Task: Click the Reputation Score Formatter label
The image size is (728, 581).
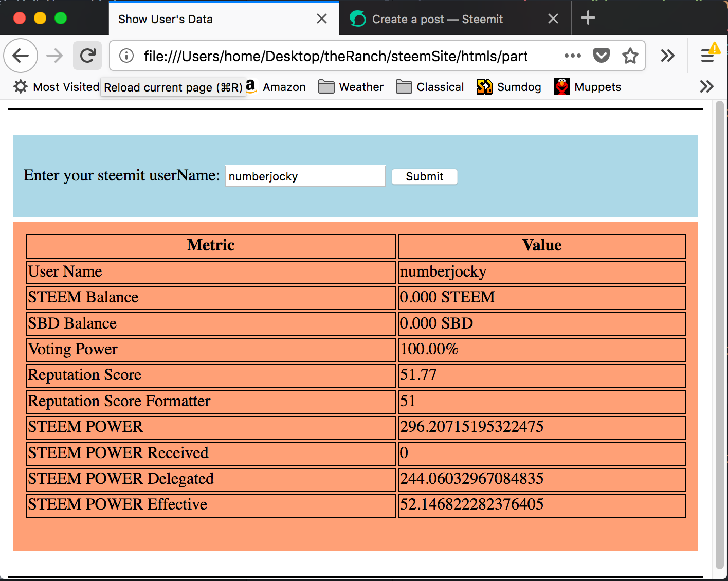Action: [x=119, y=401]
